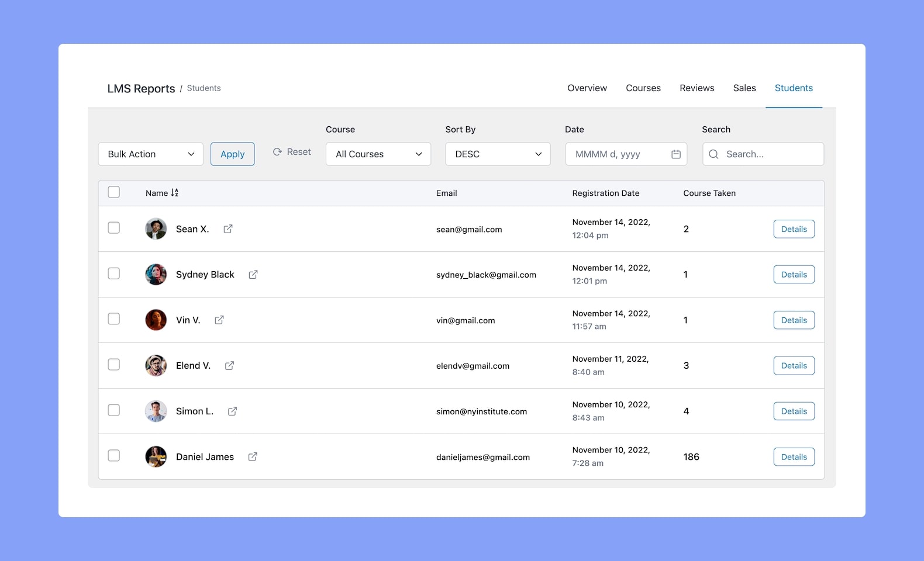Click email elendv@gmail.com
Viewport: 924px width, 561px height.
click(473, 366)
